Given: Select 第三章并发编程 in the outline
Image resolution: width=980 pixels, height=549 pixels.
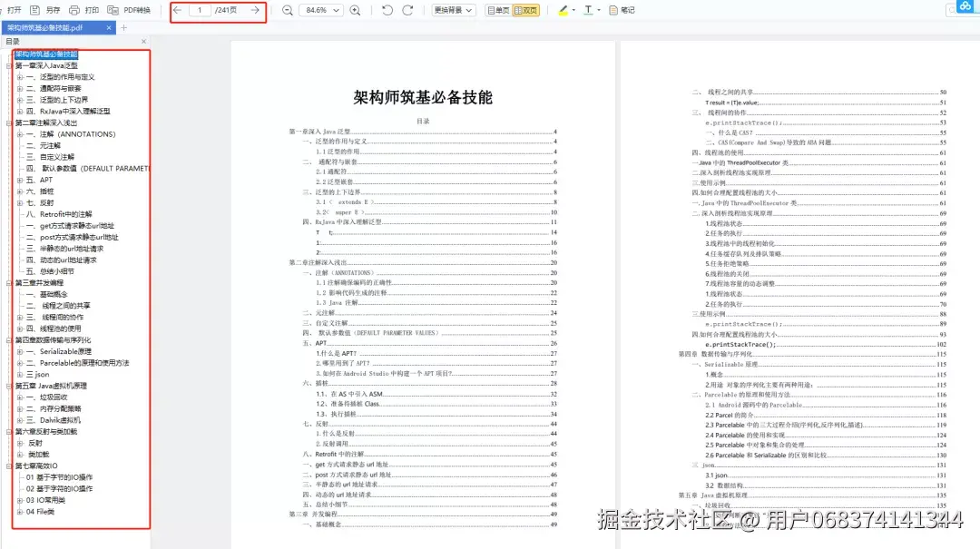Looking at the screenshot, I should pos(41,284).
